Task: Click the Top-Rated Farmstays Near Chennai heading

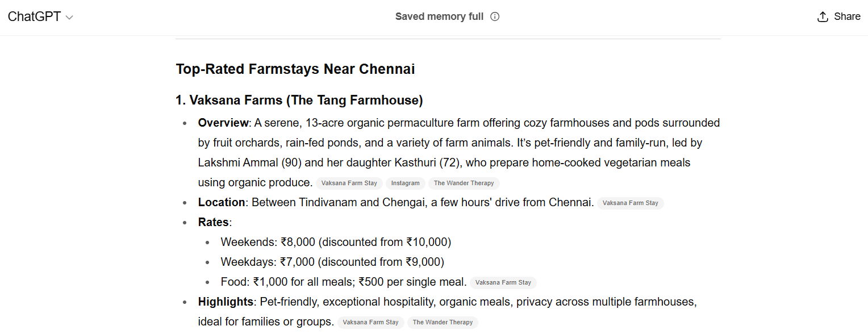Action: click(x=295, y=69)
